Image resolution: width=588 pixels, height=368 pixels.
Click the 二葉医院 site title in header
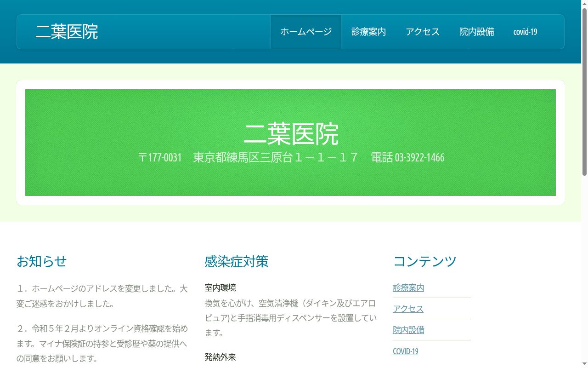tap(67, 32)
